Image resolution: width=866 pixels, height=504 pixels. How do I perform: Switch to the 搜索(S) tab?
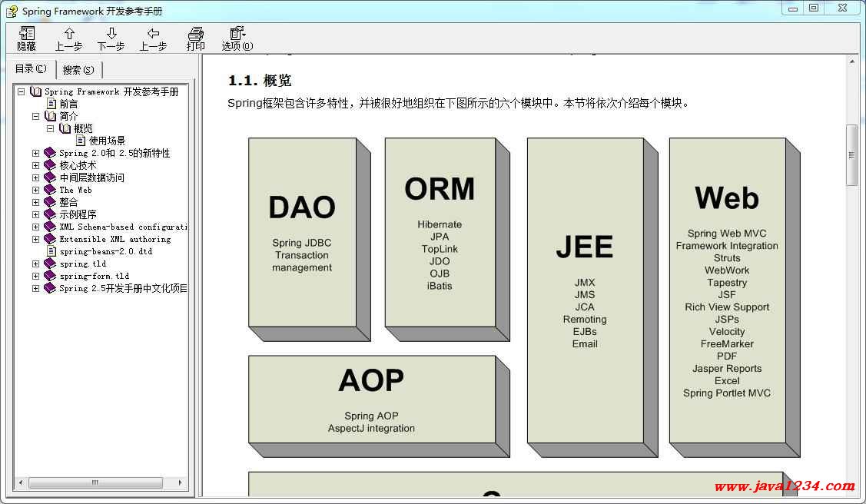[78, 70]
